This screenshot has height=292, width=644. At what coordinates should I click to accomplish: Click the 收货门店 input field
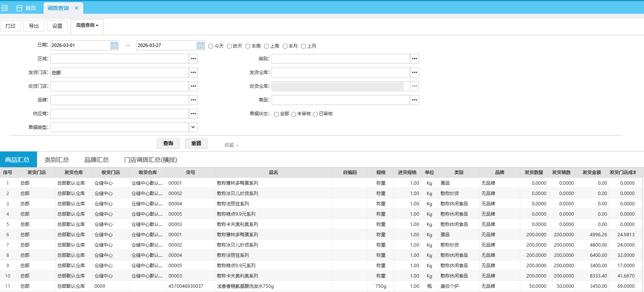(x=120, y=86)
